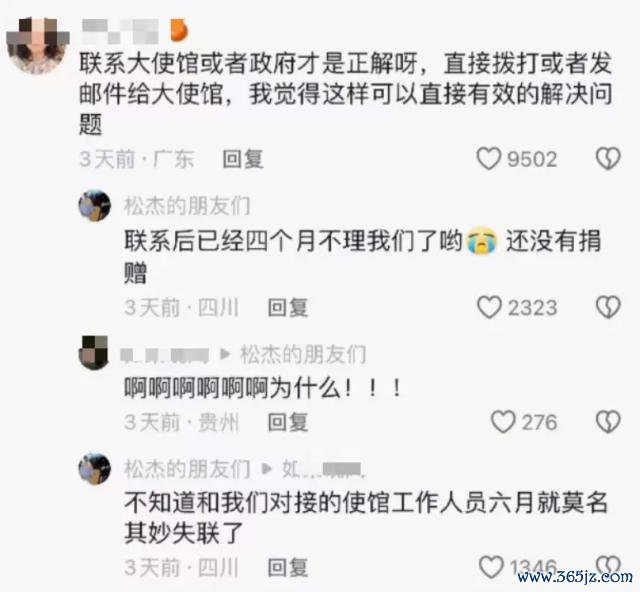This screenshot has height=592, width=640.
Task: Tap 回复 under the 莫名其妙失联 comment
Action: pyautogui.click(x=288, y=567)
